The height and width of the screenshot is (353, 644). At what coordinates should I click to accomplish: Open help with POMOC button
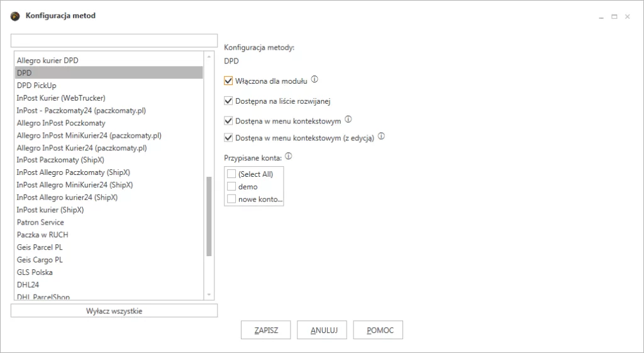(378, 330)
